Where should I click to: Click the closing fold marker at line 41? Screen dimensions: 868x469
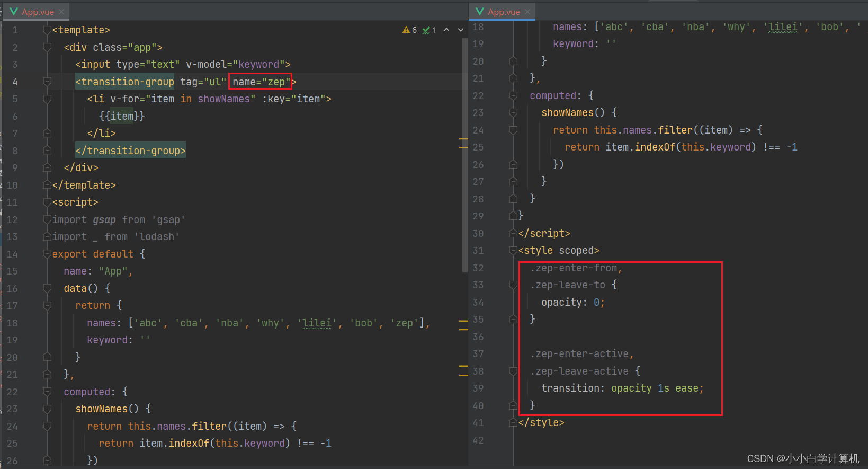(513, 422)
